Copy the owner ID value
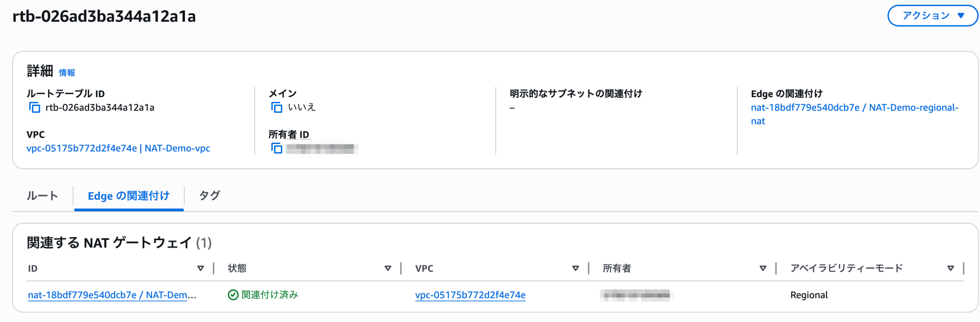Viewport: 980px width, 322px height. (276, 148)
